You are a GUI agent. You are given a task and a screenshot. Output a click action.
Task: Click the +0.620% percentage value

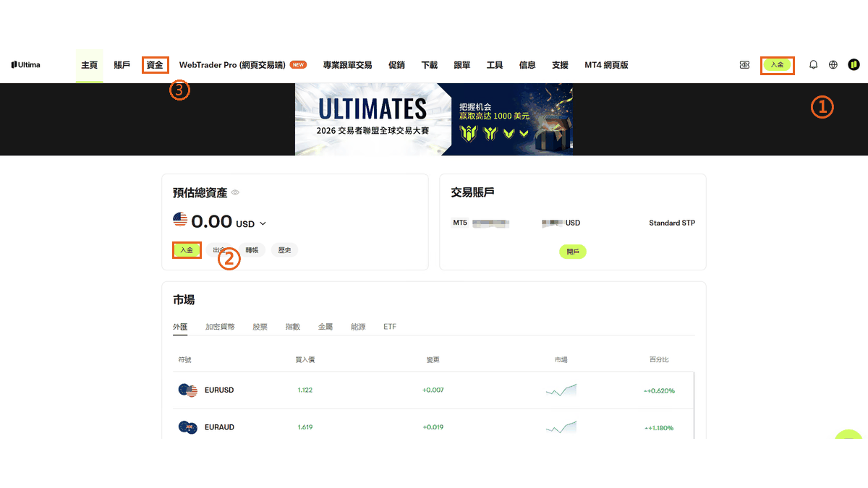pyautogui.click(x=659, y=390)
